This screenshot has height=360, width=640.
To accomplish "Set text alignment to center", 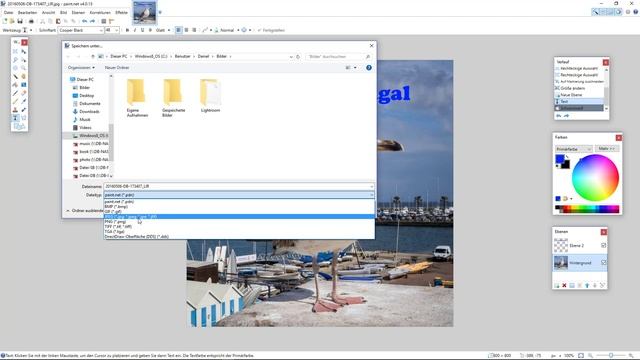I will point(186,30).
